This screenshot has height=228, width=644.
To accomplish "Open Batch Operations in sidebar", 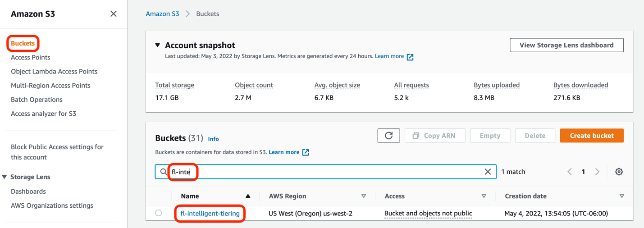I will (37, 100).
